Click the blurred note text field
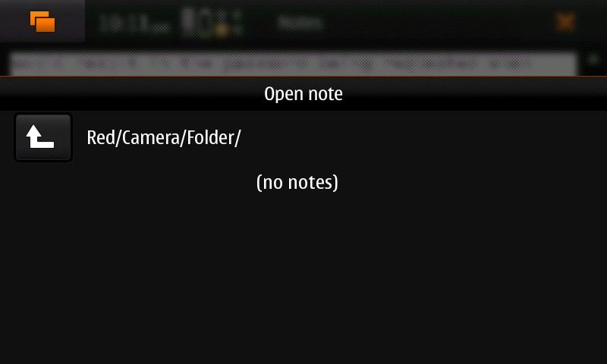 click(293, 64)
